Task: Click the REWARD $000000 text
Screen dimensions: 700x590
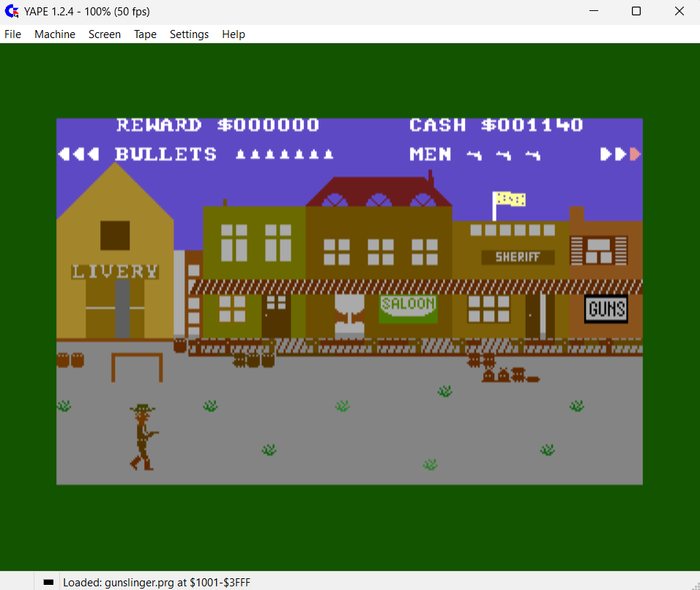Action: (218, 125)
